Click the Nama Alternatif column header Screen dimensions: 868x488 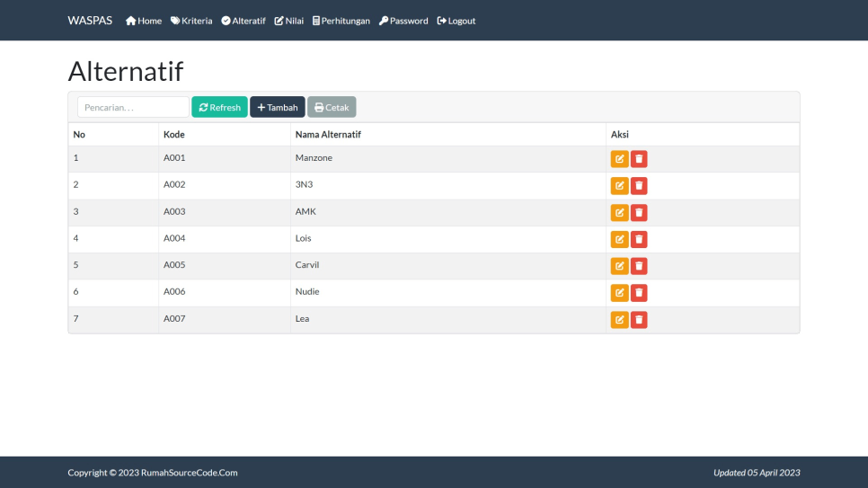point(328,135)
